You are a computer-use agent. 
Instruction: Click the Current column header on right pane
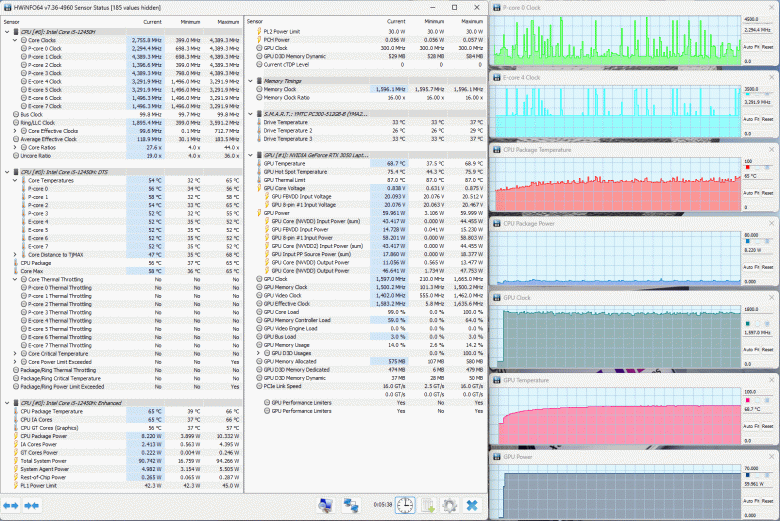(x=397, y=20)
